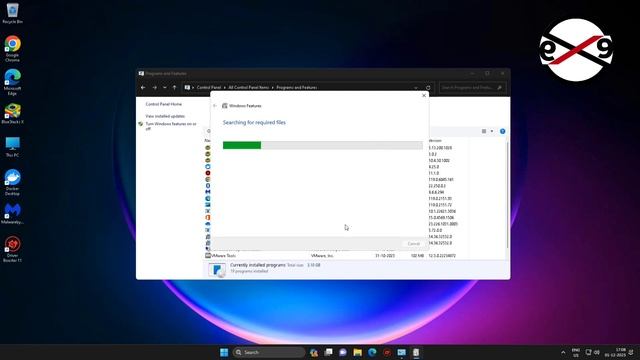Click the back arrow in Windows Features dialog
640x360 pixels.
[215, 106]
